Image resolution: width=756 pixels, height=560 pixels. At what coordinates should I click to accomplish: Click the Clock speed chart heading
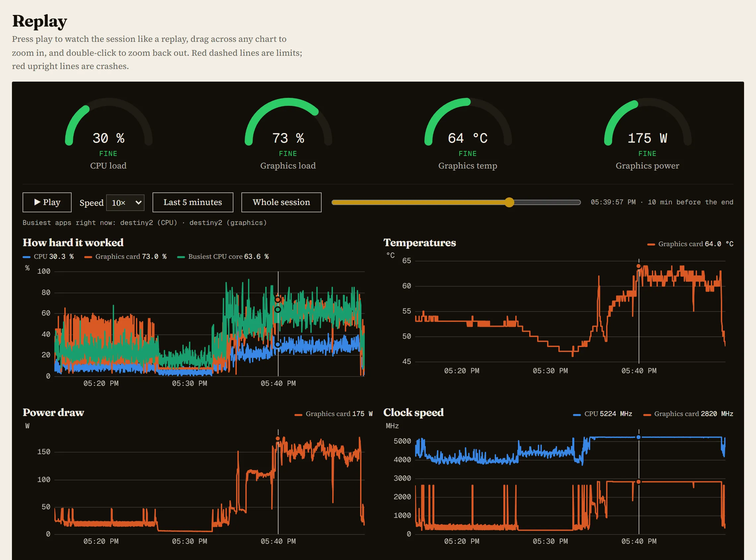pyautogui.click(x=413, y=413)
